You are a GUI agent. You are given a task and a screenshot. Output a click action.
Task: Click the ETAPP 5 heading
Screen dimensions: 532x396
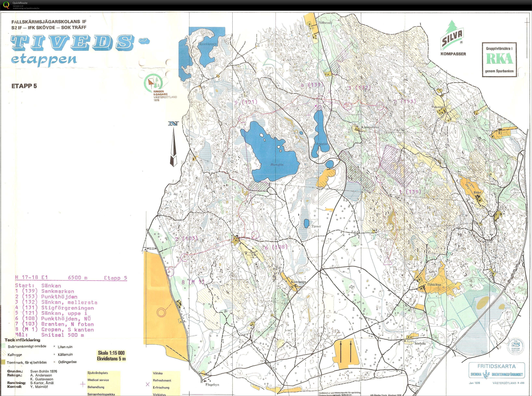pyautogui.click(x=24, y=86)
